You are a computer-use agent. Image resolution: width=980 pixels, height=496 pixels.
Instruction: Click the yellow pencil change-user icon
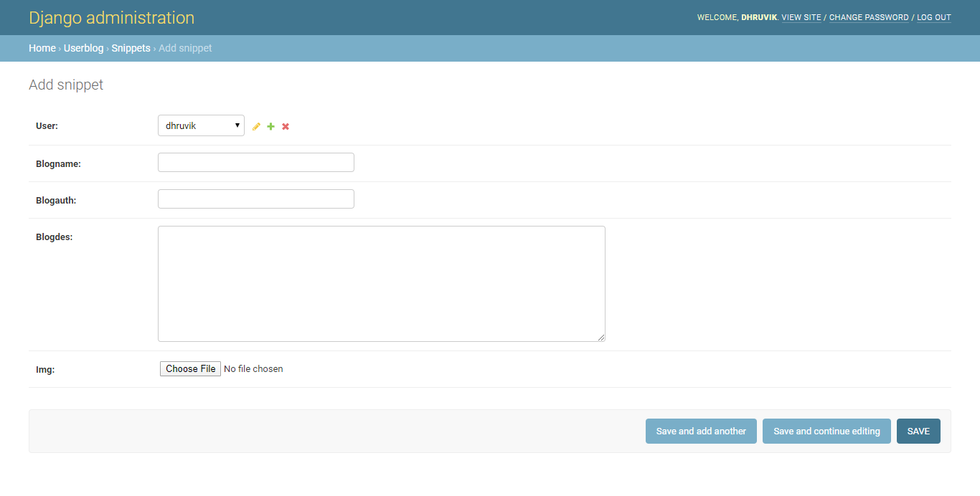coord(256,126)
